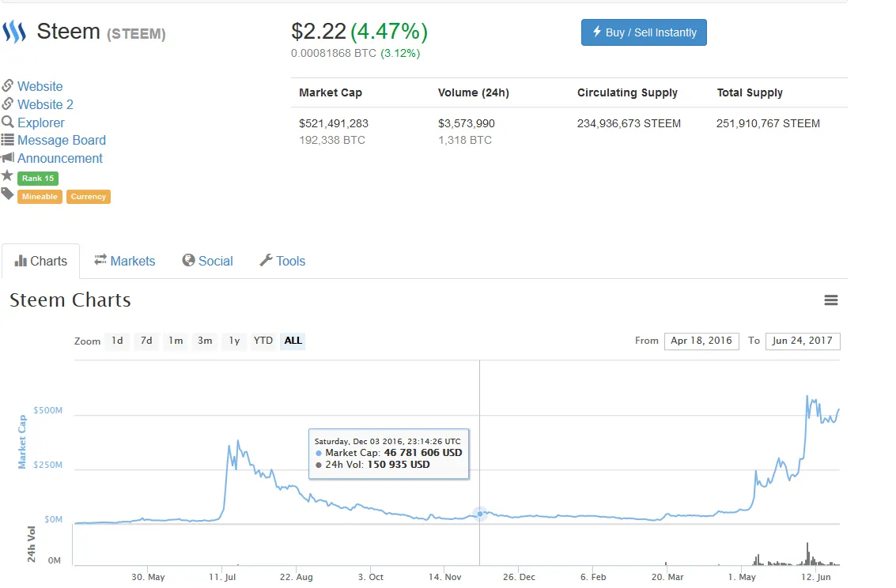Click the (3.12%) BTC change value
This screenshot has height=588, width=896.
point(400,53)
